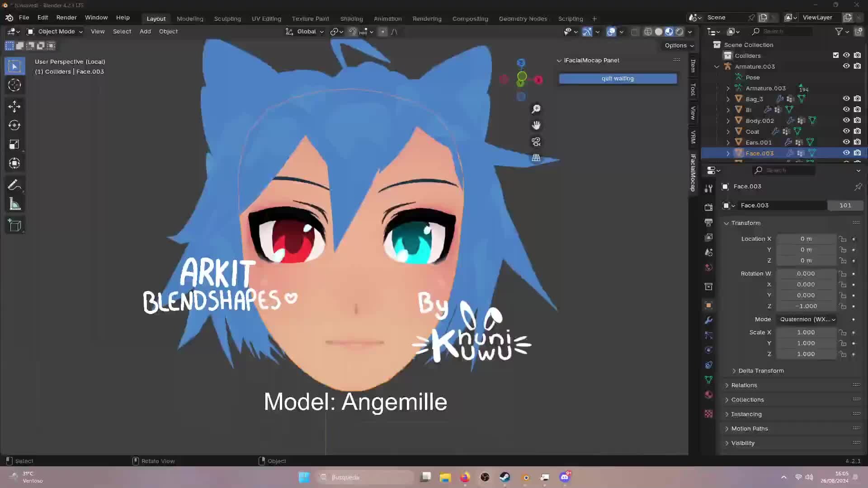Screen dimensions: 868x488
Task: Select the Move tool
Action: click(x=14, y=106)
